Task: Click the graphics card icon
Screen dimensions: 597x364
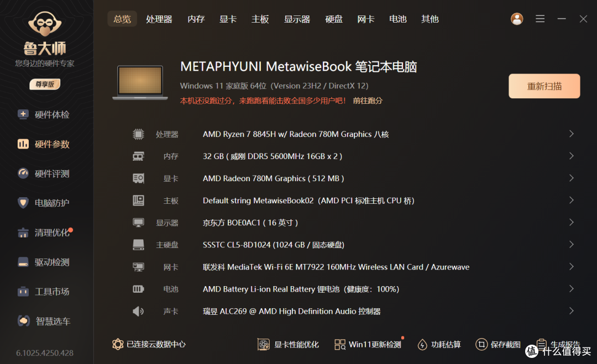Action: click(x=138, y=178)
